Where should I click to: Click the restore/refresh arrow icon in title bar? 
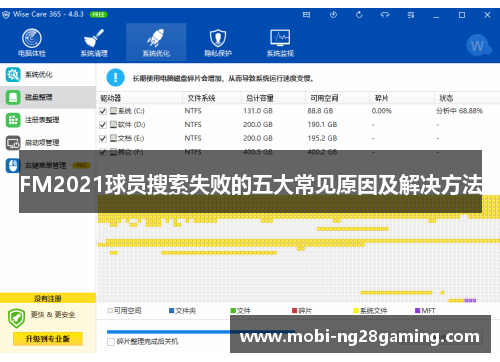pyautogui.click(x=359, y=15)
